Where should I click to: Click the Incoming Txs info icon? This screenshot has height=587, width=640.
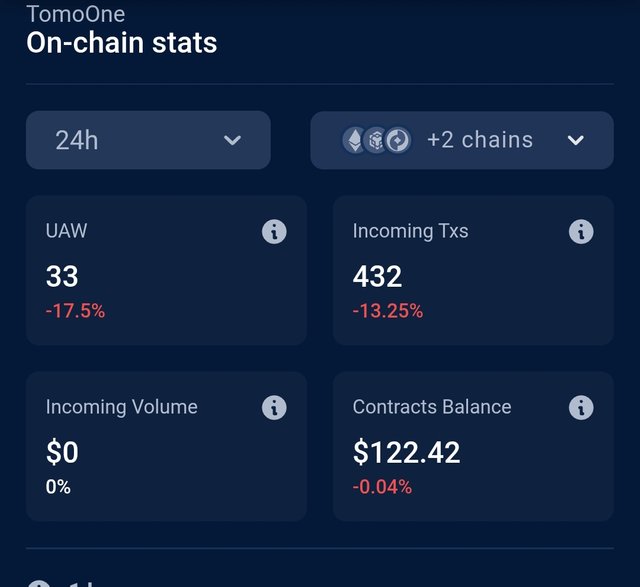pyautogui.click(x=581, y=232)
